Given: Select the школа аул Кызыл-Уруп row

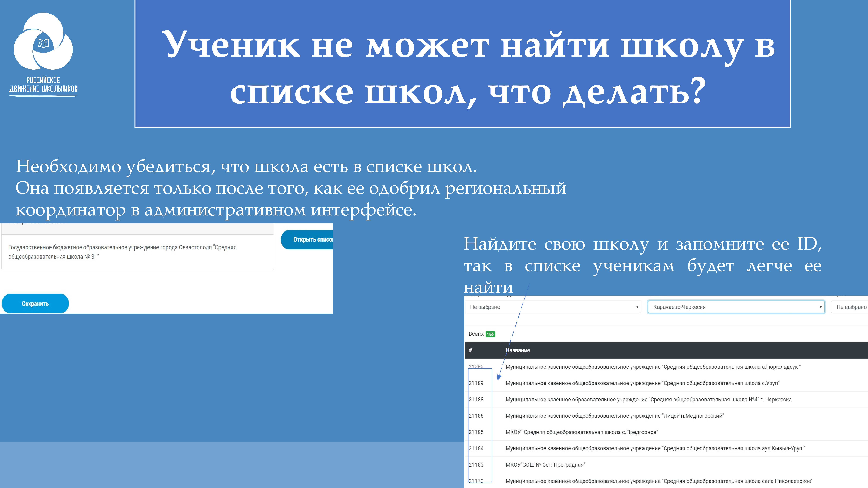Looking at the screenshot, I should 655,448.
